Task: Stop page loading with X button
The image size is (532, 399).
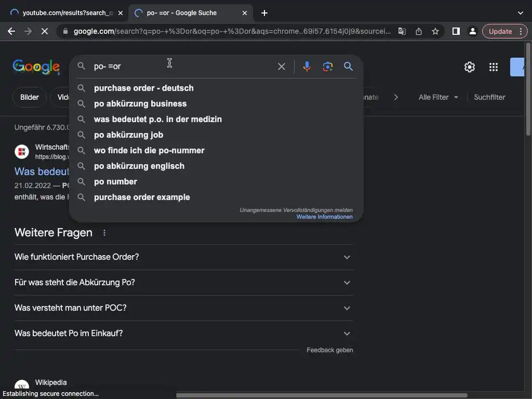Action: 45,32
